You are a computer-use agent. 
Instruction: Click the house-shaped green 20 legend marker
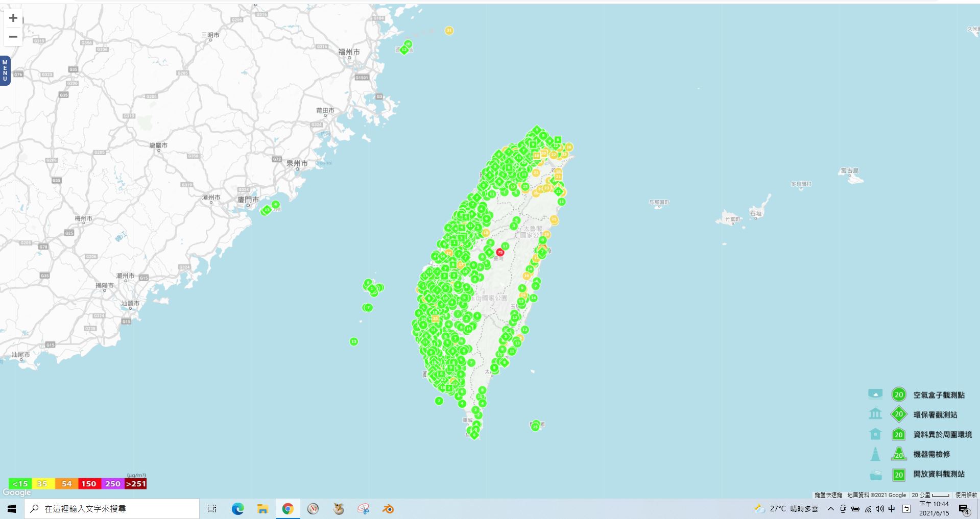pyautogui.click(x=899, y=434)
